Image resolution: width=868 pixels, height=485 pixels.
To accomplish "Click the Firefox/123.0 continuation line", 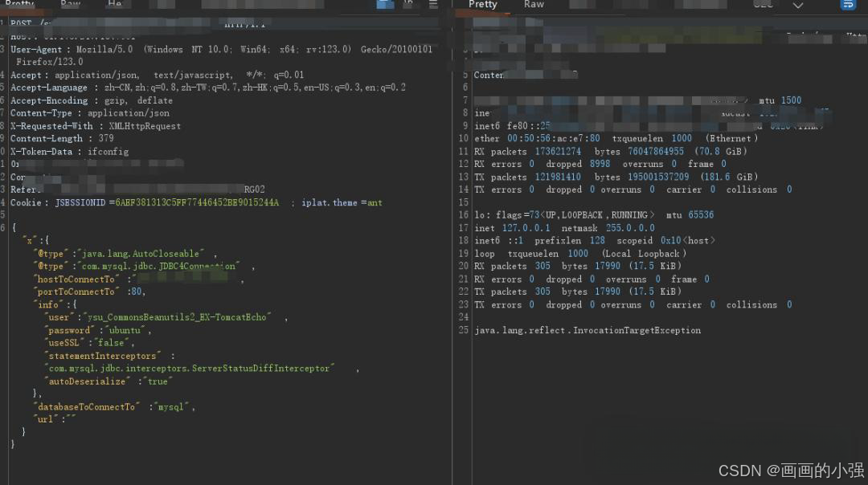I will coord(49,62).
